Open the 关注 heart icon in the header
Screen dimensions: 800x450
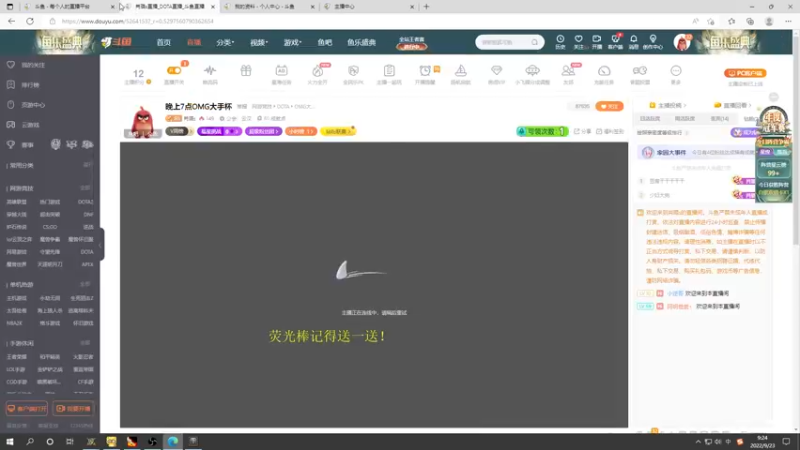pos(578,42)
